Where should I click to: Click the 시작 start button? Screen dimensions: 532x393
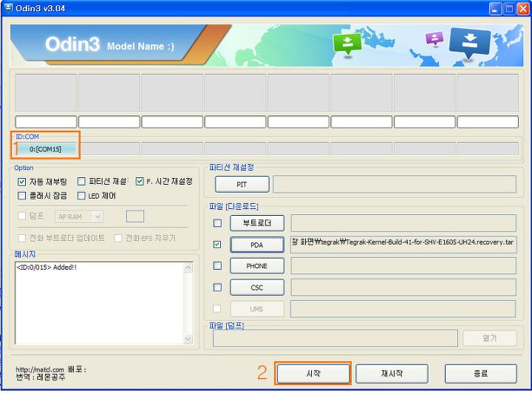click(313, 373)
